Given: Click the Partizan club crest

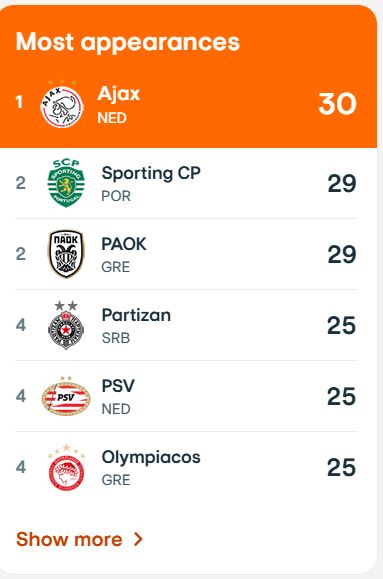Looking at the screenshot, I should (66, 325).
